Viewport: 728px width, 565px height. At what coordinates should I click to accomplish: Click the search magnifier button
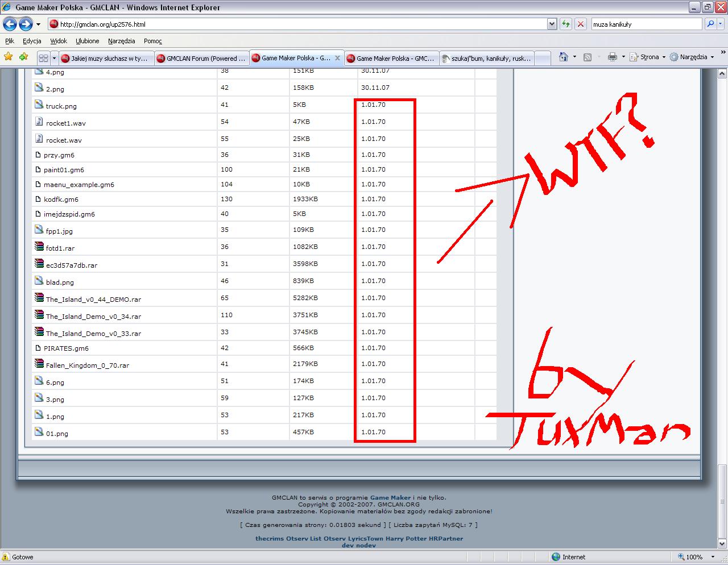pos(710,24)
